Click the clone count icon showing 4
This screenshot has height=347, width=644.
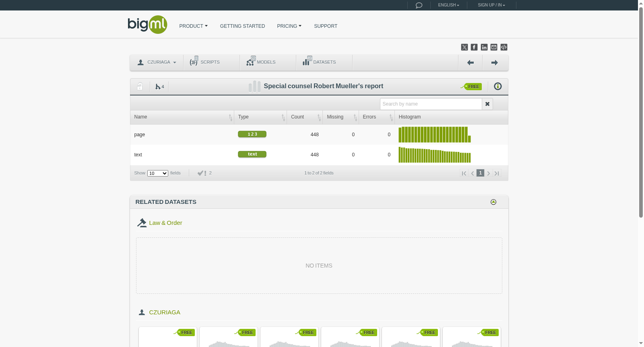click(x=159, y=87)
